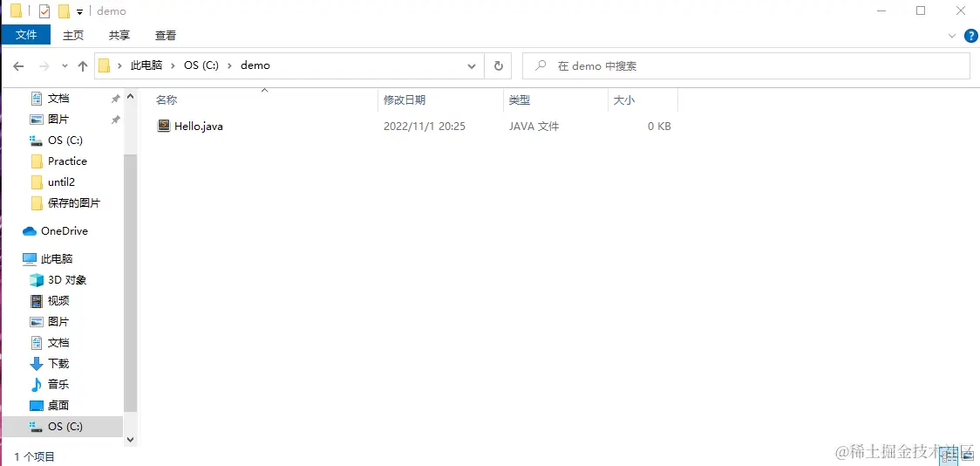Screen dimensions: 980x466
Task: Sort by the 类型 column header
Action: coord(520,100)
